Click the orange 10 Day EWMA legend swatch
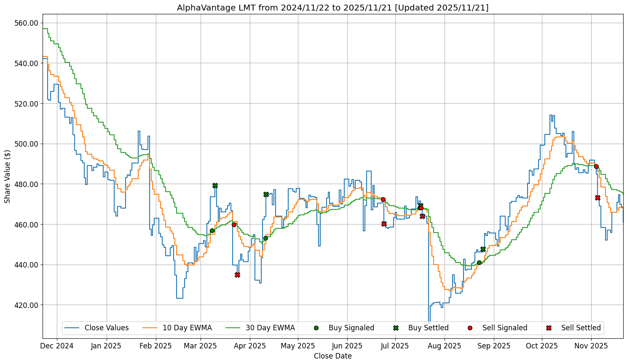Screen dimensions: 627x364 pyautogui.click(x=151, y=328)
